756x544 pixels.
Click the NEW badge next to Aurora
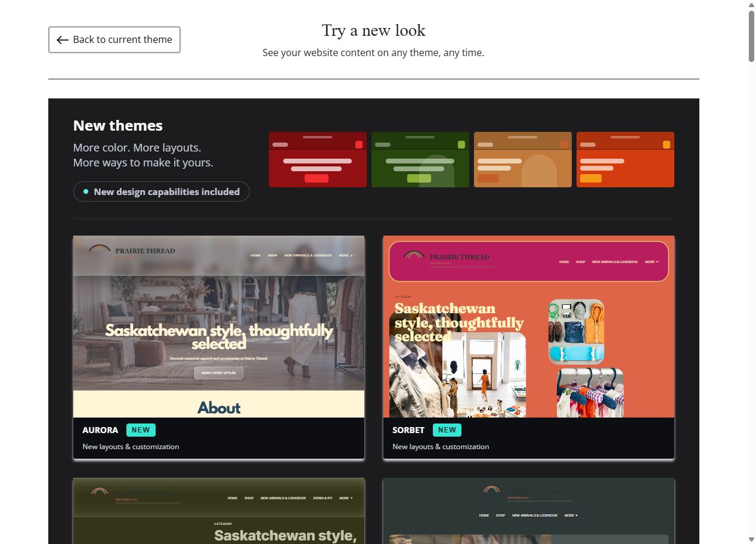pos(141,429)
